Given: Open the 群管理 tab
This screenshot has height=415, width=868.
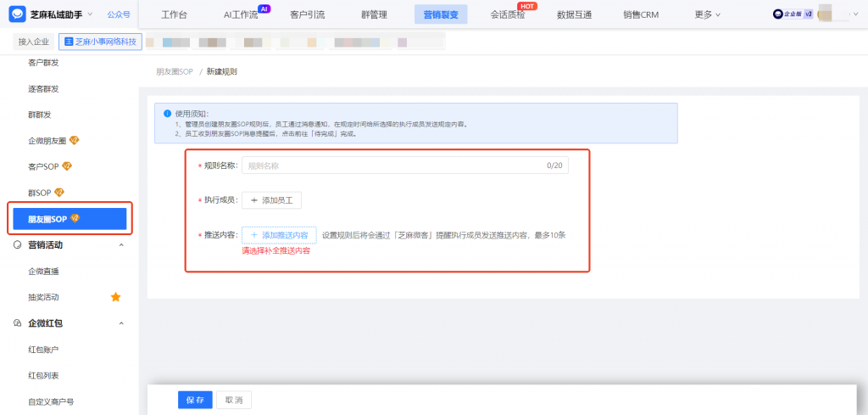Looking at the screenshot, I should 374,15.
